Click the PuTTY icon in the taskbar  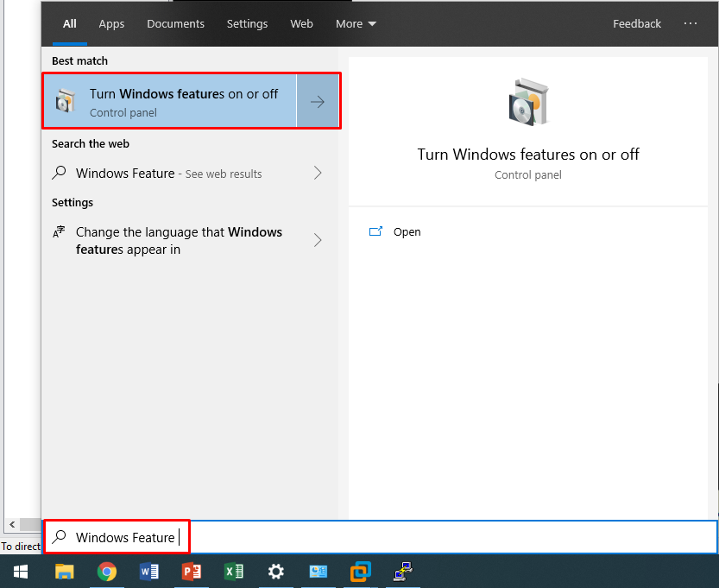tap(402, 572)
